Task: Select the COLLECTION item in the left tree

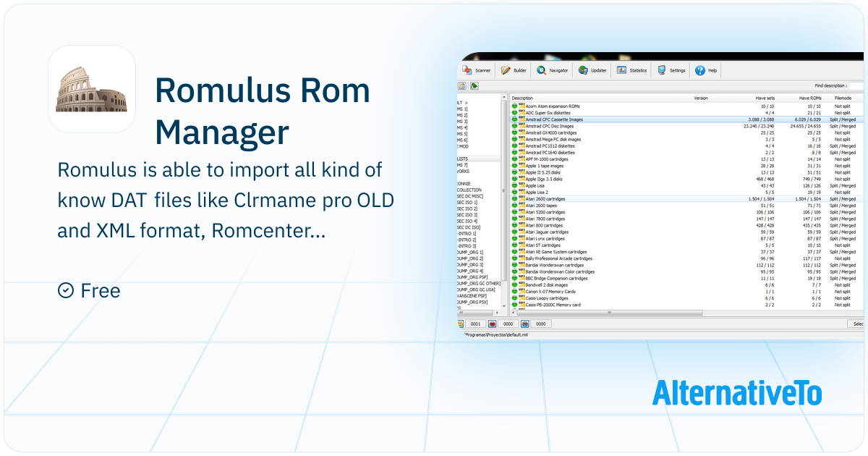Action: (468, 190)
